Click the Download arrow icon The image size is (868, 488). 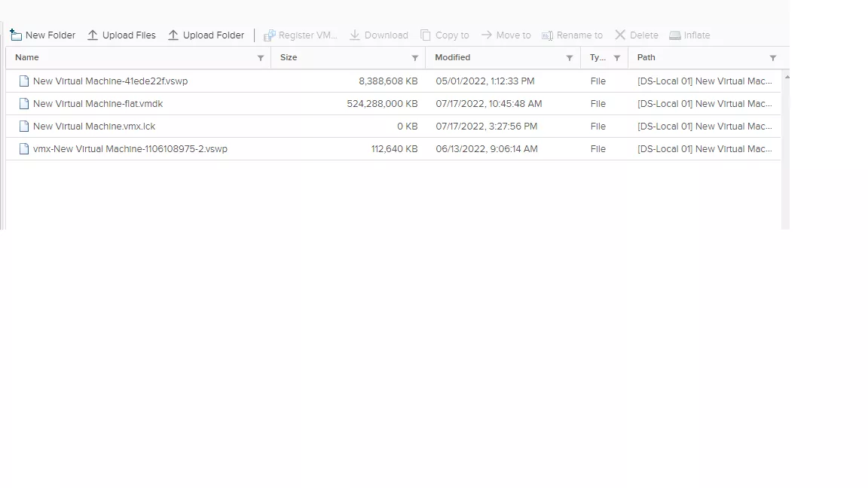tap(355, 35)
